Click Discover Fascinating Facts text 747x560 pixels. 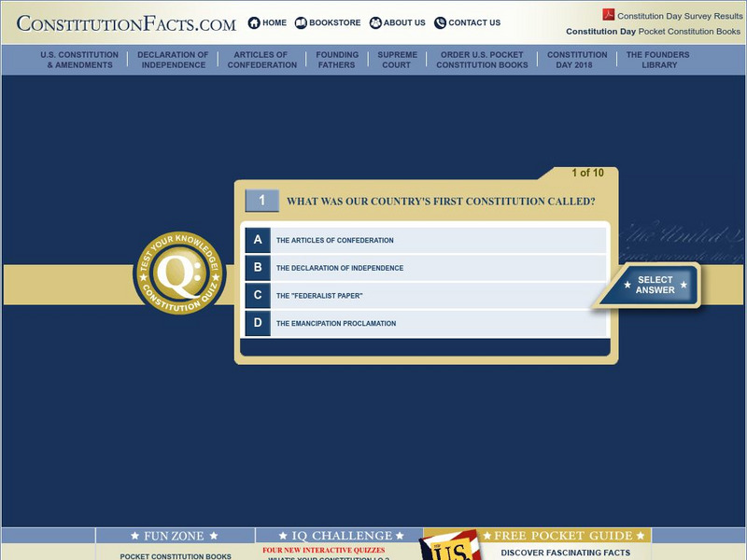coord(566,553)
